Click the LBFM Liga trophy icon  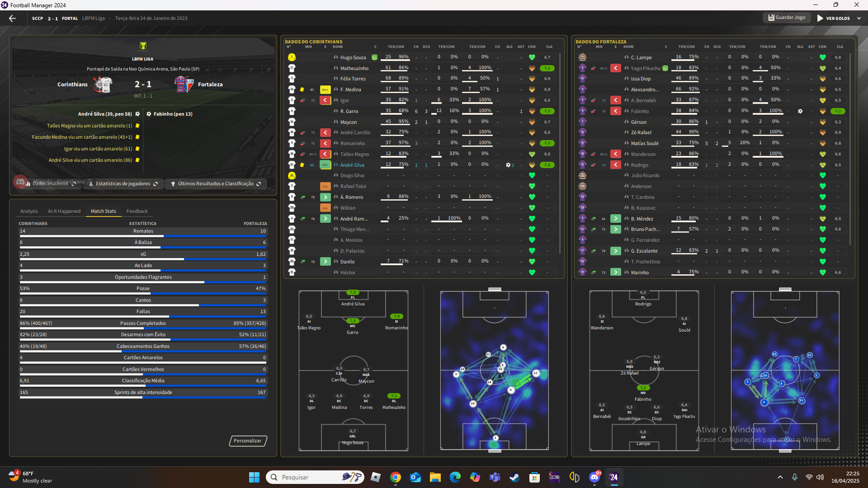pos(143,46)
